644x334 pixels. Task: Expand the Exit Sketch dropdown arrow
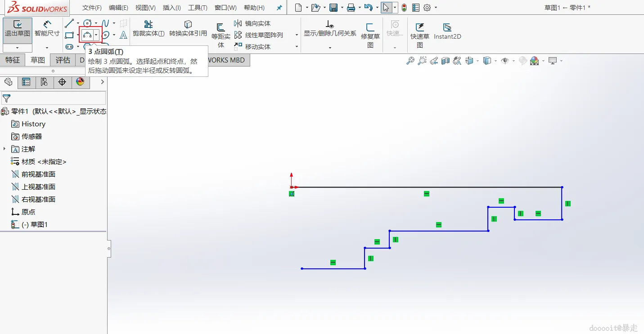click(x=17, y=48)
